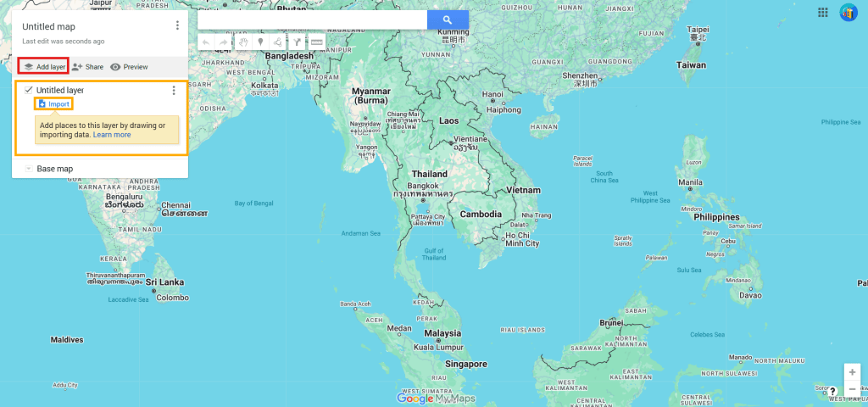Click the undo arrow in toolbar
The width and height of the screenshot is (868, 407).
pos(206,42)
